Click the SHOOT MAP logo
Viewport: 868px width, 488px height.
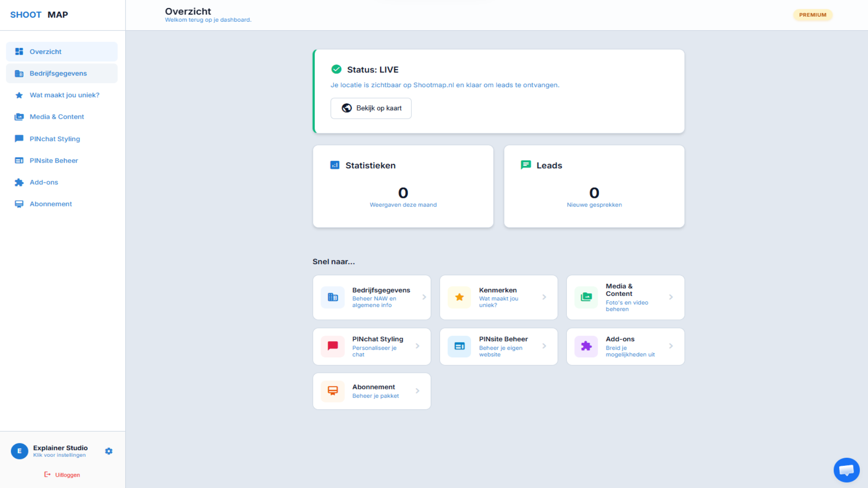pyautogui.click(x=39, y=15)
